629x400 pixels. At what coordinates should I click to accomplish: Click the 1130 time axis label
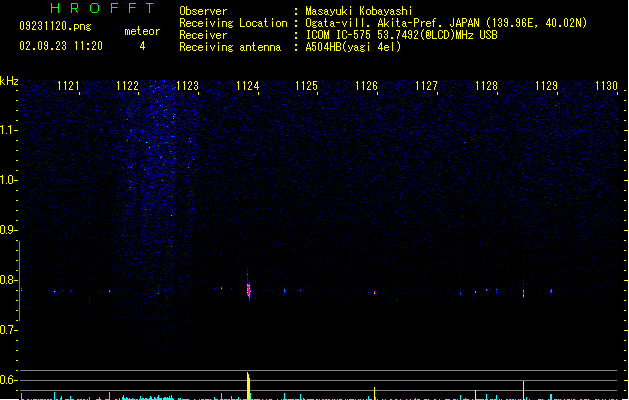point(606,86)
